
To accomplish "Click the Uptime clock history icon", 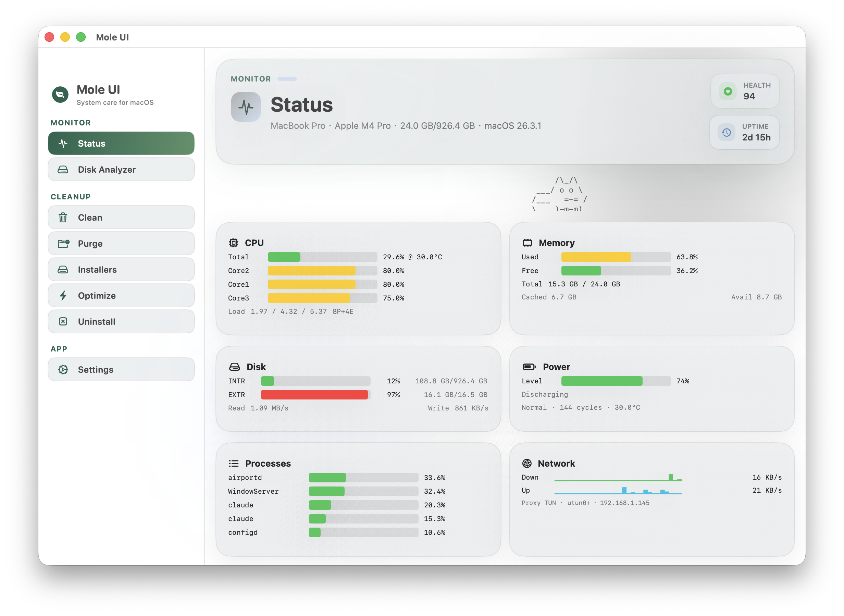I will pyautogui.click(x=726, y=132).
